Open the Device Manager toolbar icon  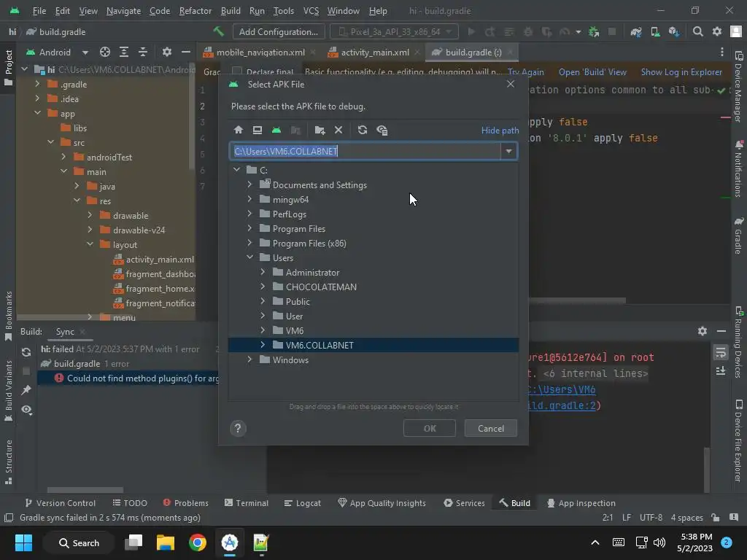coord(656,32)
